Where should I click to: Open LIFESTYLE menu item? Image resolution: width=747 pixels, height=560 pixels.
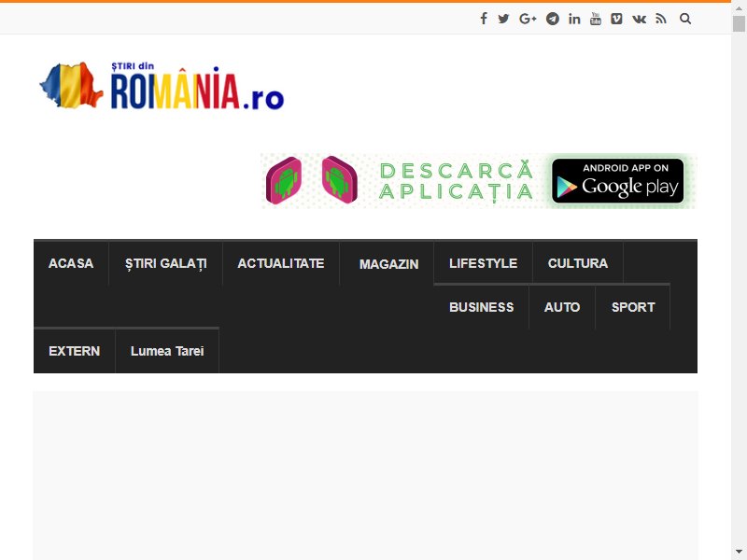point(483,263)
